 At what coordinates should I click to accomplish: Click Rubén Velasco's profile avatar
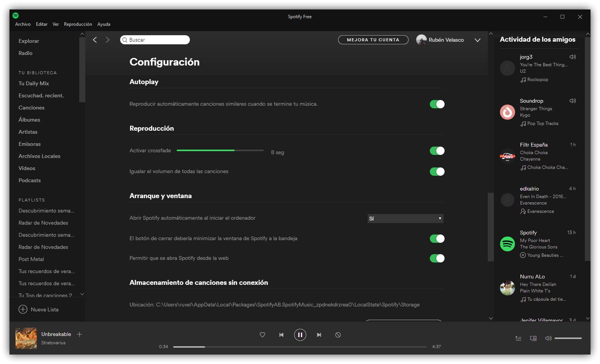click(x=421, y=40)
